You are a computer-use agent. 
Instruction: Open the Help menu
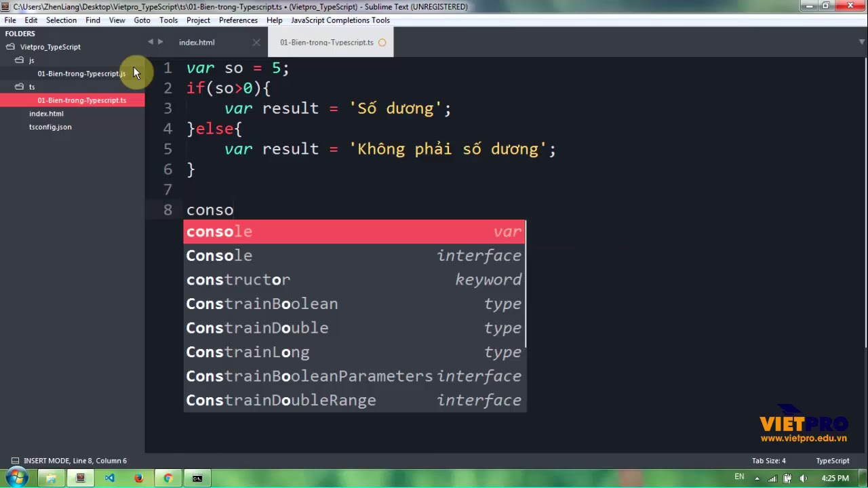[274, 20]
